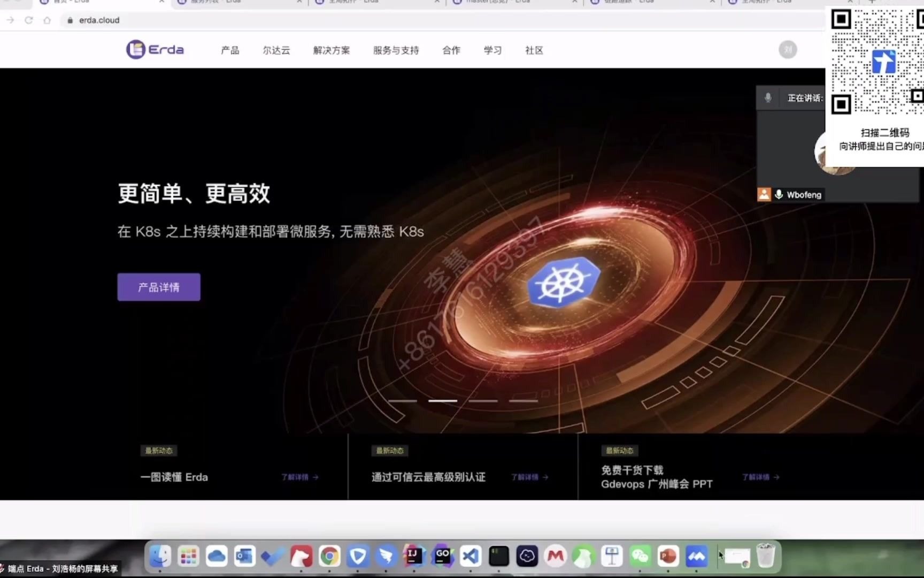
Task: Switch to Google Chrome in the dock
Action: point(329,557)
